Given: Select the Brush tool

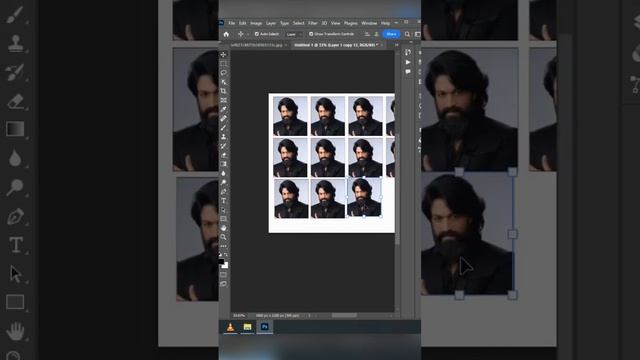Looking at the screenshot, I should 223,128.
